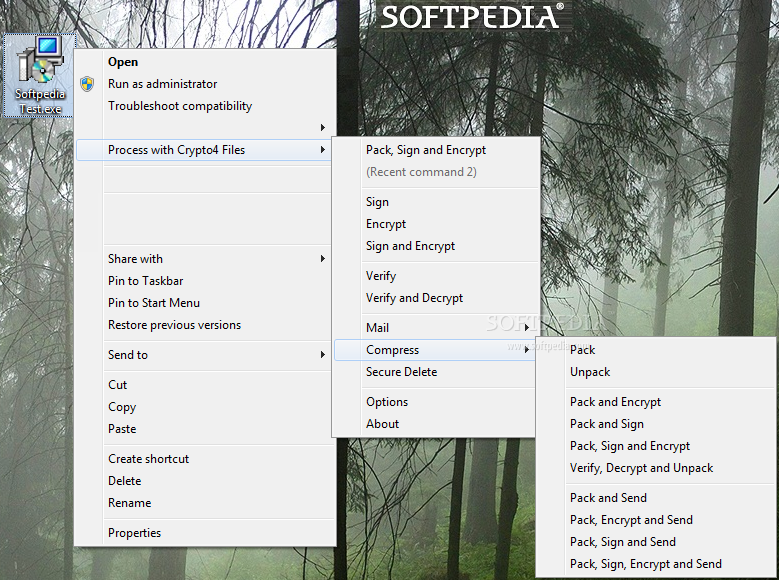Screen dimensions: 779x580
Task: Expand Process with Crypto4 Files submenu arrow
Action: 323,150
